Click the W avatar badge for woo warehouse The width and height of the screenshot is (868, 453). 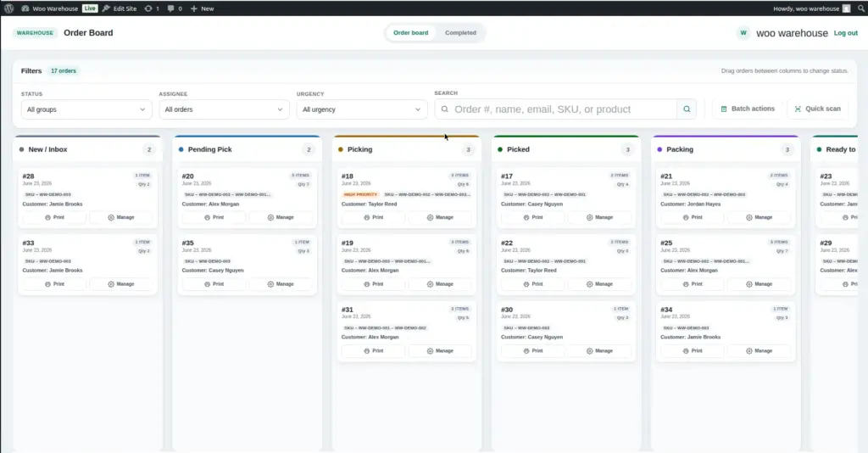[x=743, y=33]
